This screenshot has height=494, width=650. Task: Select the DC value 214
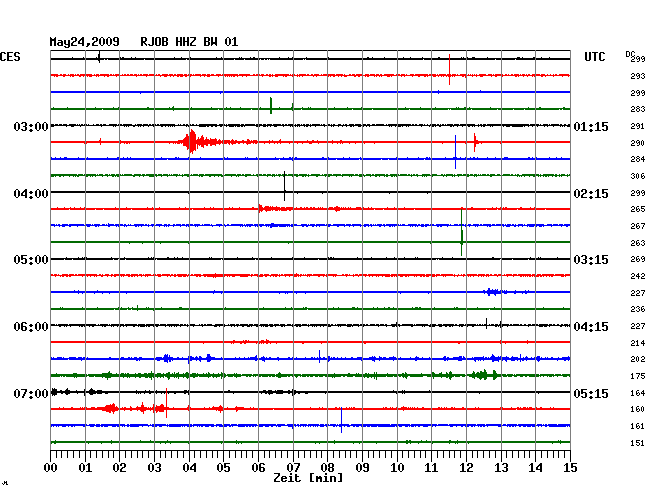638,343
